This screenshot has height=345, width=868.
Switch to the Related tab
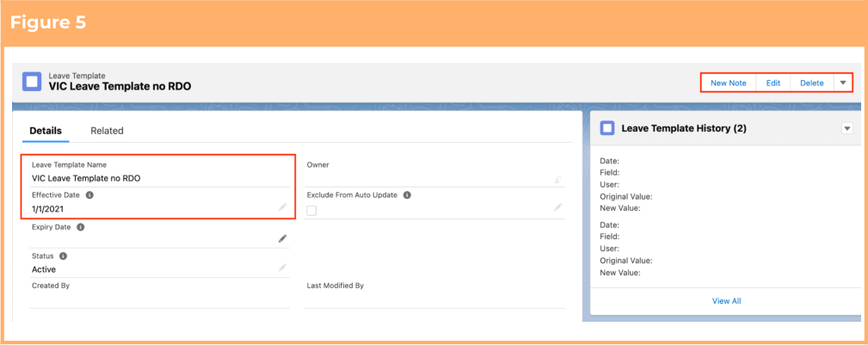click(x=107, y=131)
